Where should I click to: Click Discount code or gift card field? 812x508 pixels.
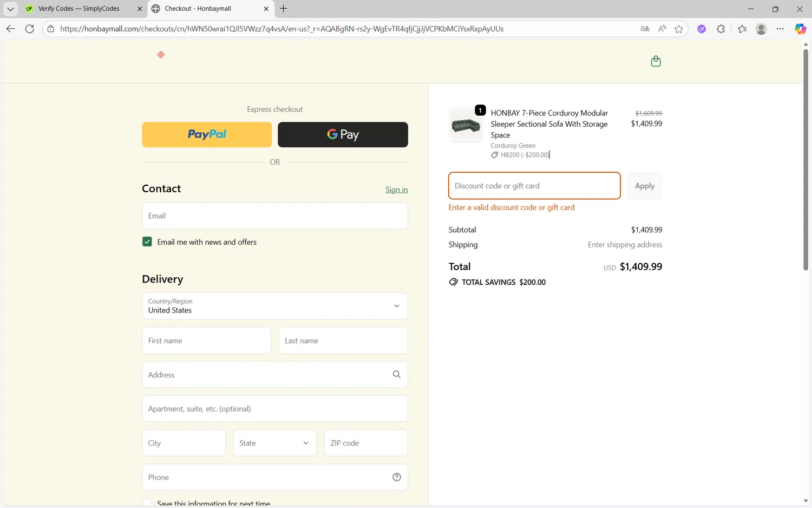tap(534, 186)
